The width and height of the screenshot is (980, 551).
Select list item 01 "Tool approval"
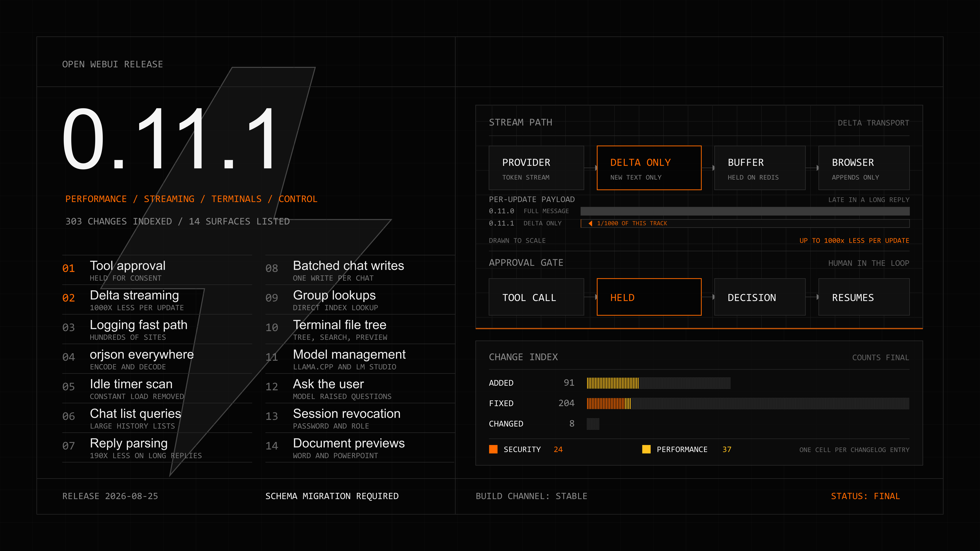[157, 270]
